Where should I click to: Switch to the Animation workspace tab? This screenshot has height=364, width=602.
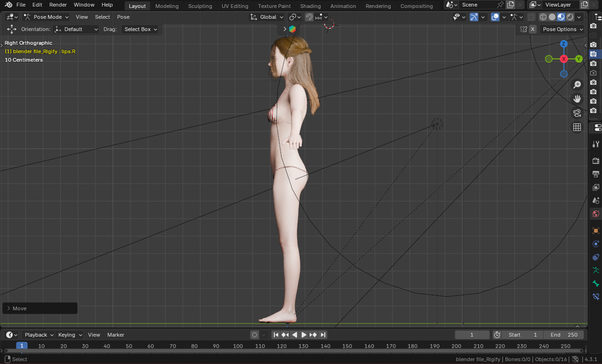pos(343,6)
